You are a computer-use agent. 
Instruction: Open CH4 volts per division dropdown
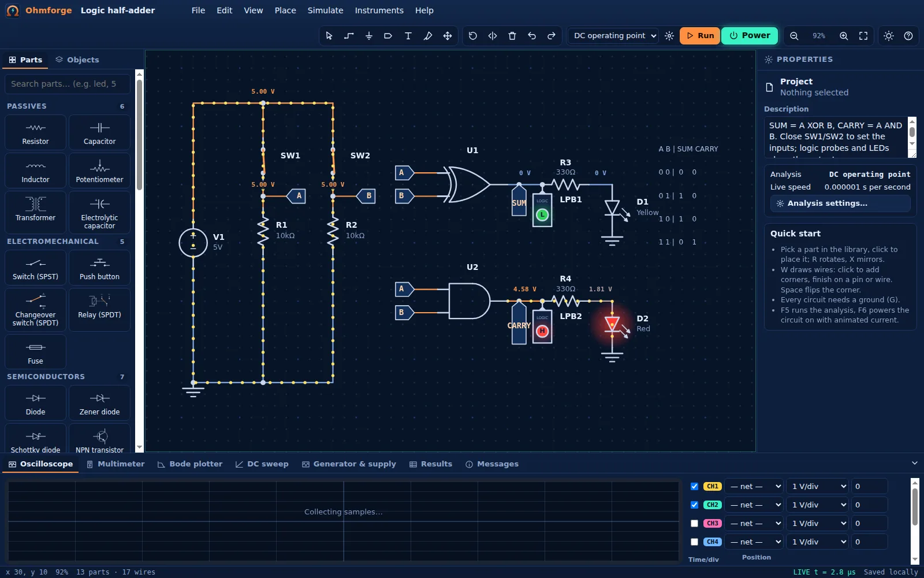(818, 542)
